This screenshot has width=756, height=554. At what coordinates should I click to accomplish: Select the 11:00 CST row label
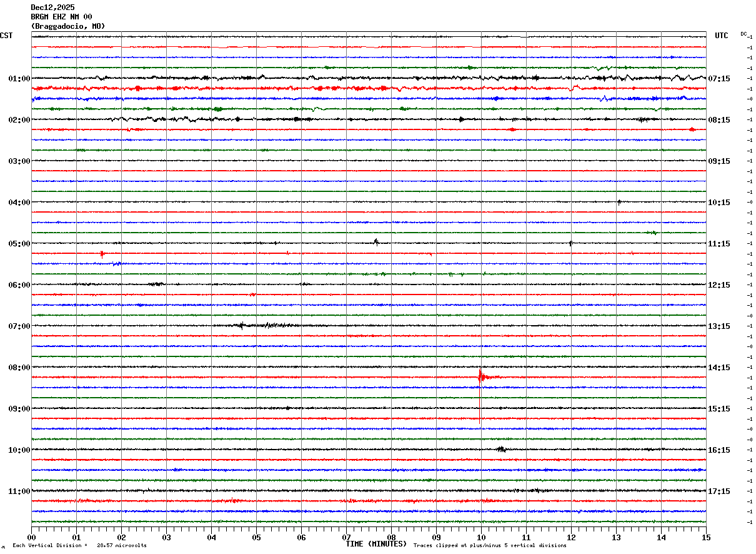tap(19, 491)
